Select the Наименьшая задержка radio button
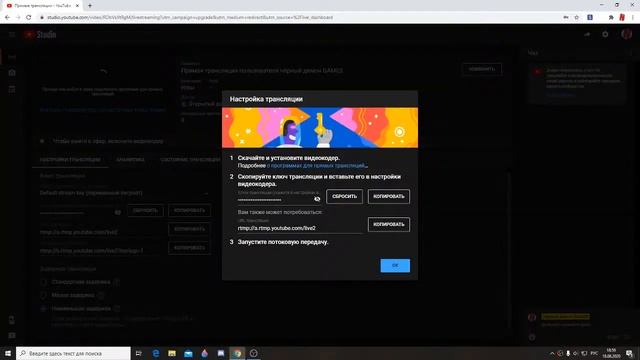 coord(43,309)
